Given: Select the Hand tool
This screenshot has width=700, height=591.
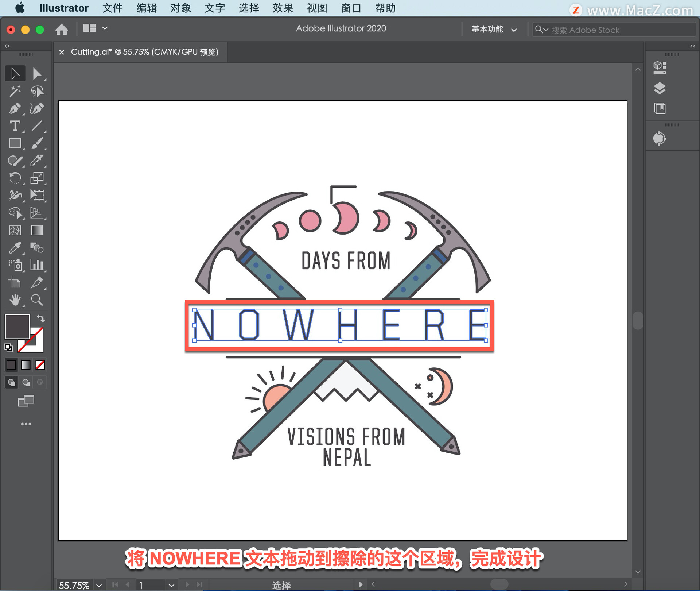Looking at the screenshot, I should 15,300.
